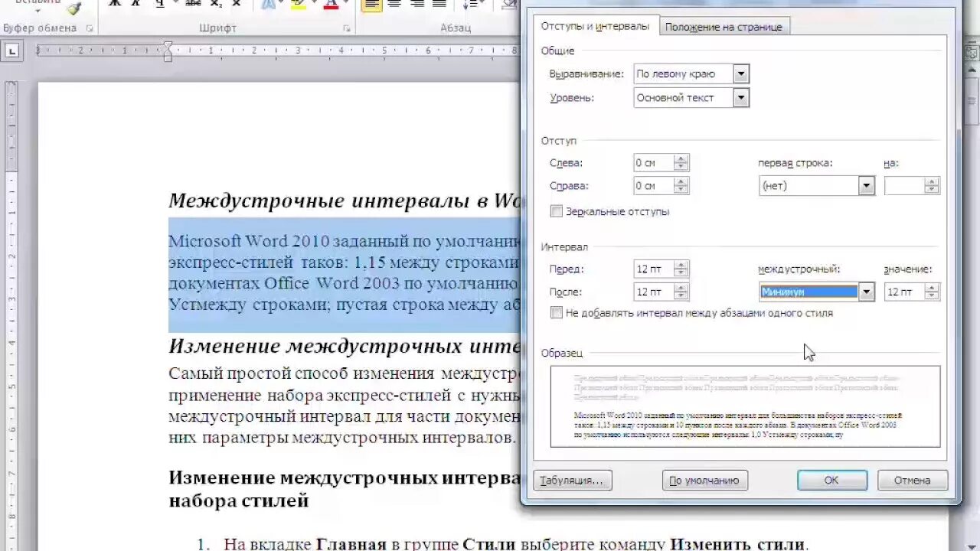
Task: Justify the paragraph text
Action: pos(439,4)
